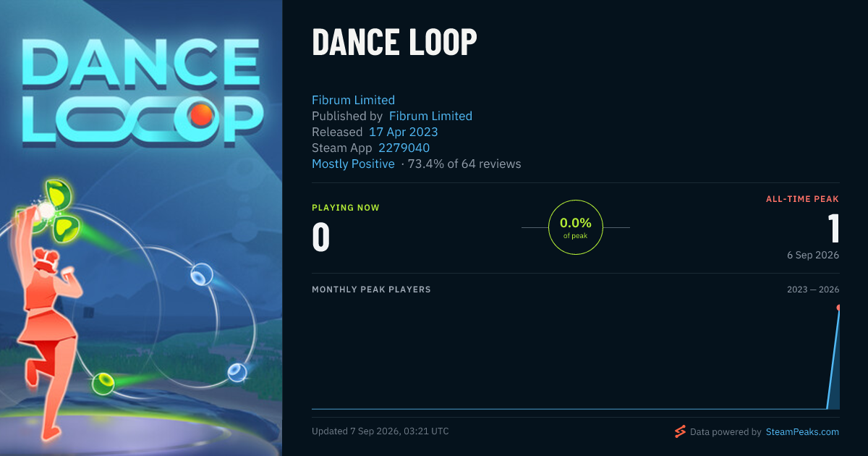Open the Fibrum Limited publisher link

[430, 116]
